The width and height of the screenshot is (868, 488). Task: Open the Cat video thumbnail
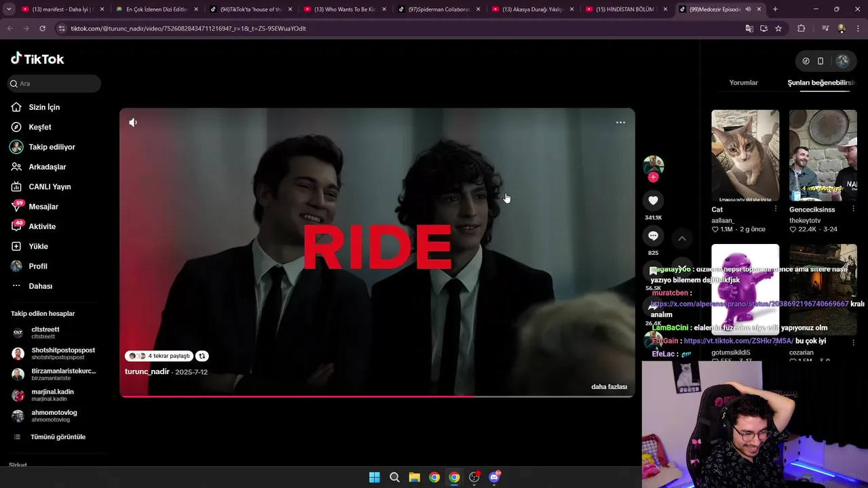tap(745, 155)
